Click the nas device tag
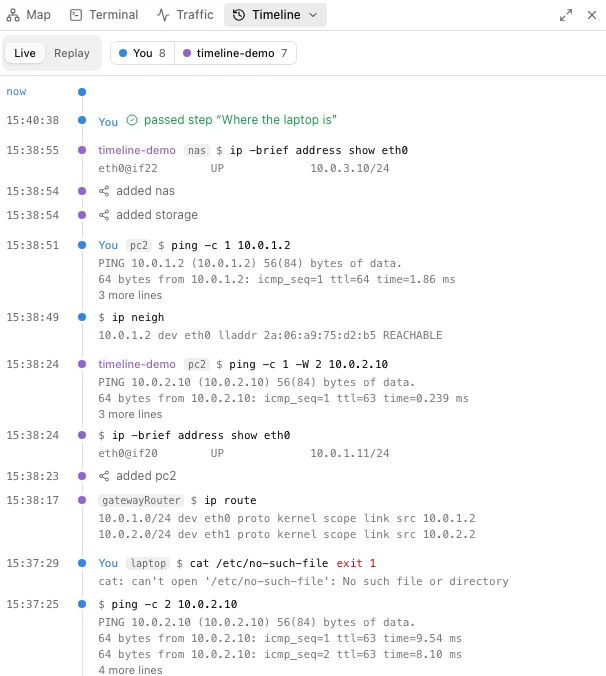606x676 pixels. (x=197, y=150)
